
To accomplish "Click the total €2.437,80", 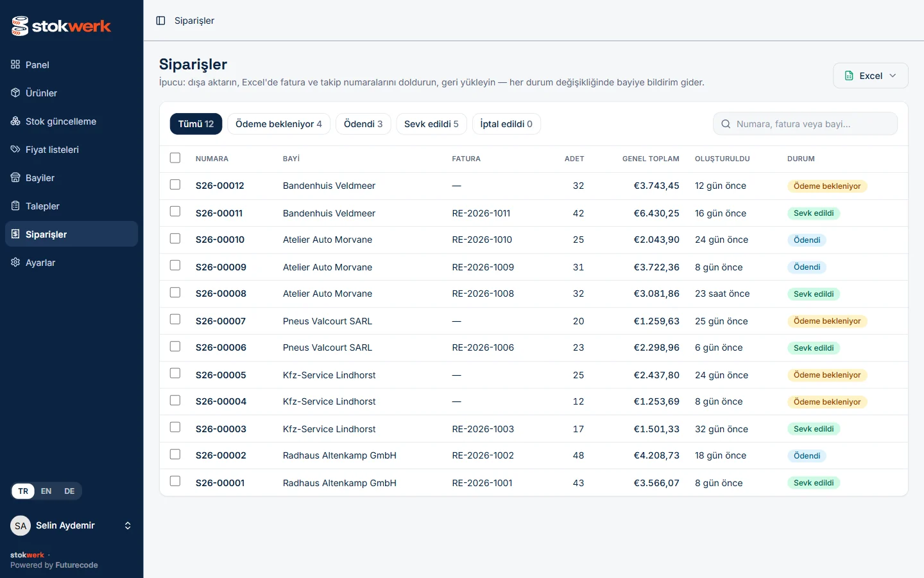I will [656, 375].
